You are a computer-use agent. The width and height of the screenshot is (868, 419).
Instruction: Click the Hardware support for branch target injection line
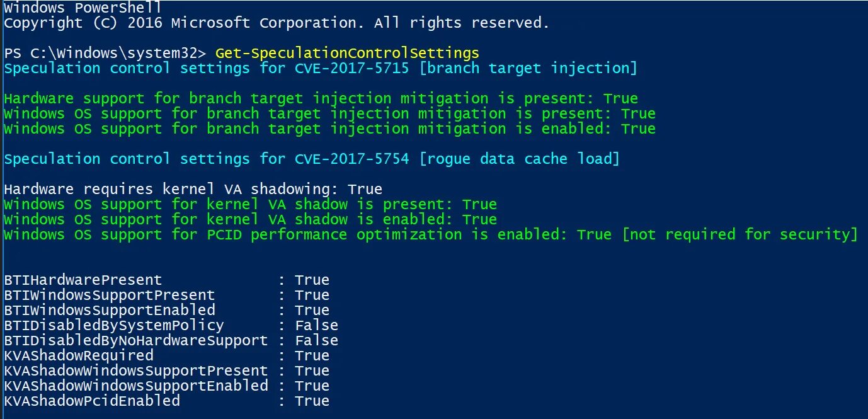tap(321, 98)
